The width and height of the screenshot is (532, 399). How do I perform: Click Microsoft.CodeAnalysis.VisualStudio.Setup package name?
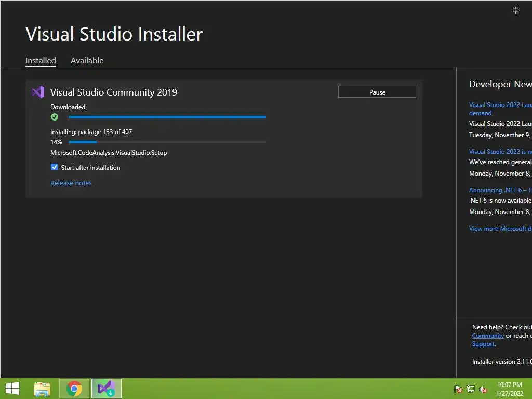109,153
